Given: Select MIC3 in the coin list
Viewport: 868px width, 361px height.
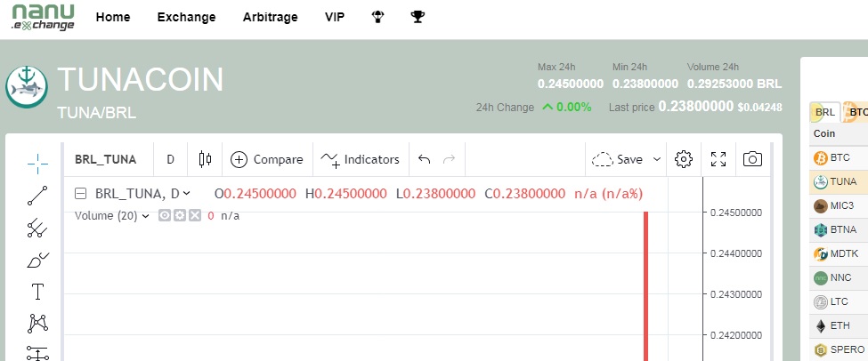Looking at the screenshot, I should pyautogui.click(x=839, y=205).
